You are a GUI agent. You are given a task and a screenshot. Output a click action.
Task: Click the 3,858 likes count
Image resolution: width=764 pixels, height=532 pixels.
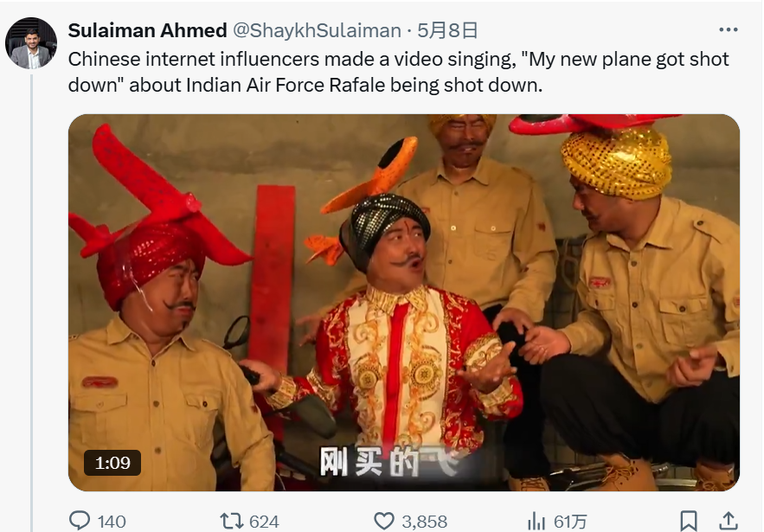point(424,522)
